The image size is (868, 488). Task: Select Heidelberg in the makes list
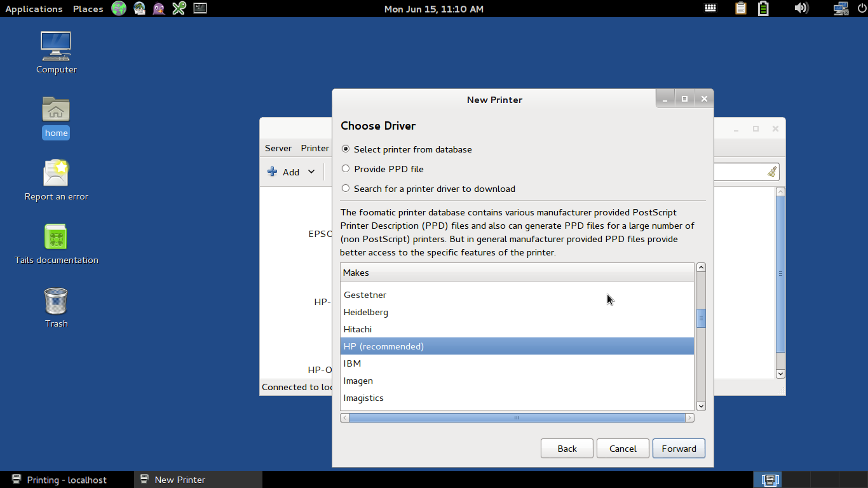[517, 312]
